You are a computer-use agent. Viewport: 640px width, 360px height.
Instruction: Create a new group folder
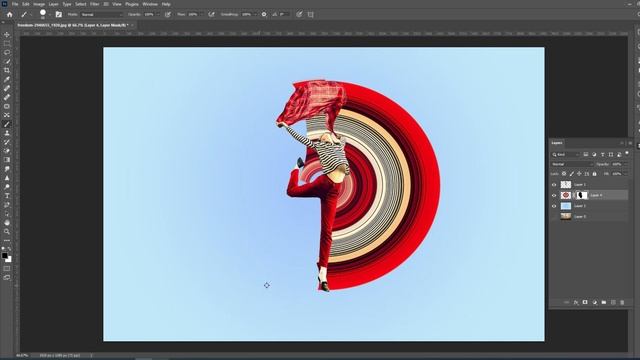604,302
